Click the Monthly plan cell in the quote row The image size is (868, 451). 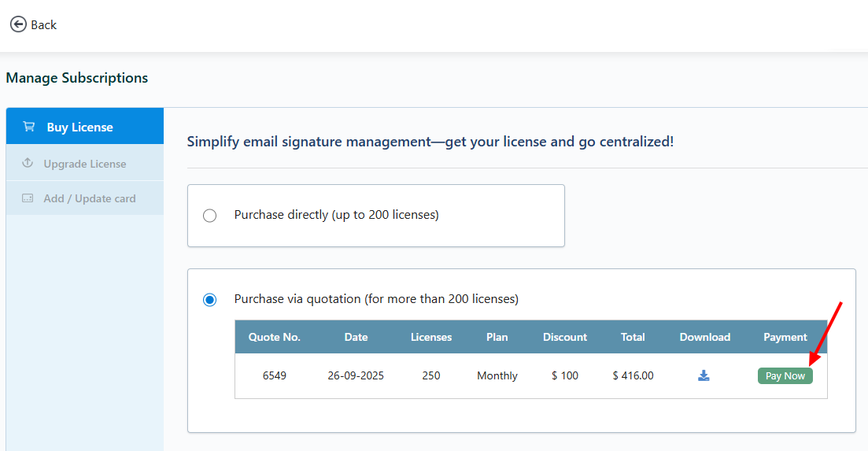[497, 376]
